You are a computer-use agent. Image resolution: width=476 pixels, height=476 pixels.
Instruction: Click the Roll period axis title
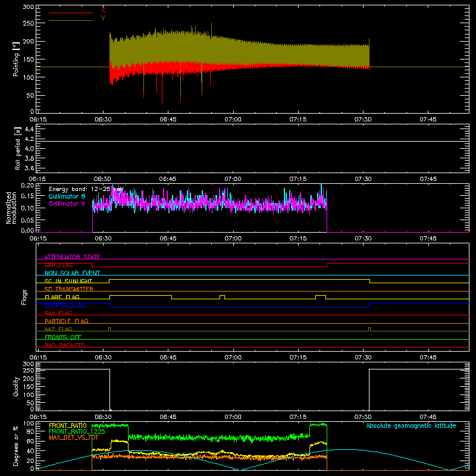pyautogui.click(x=17, y=148)
